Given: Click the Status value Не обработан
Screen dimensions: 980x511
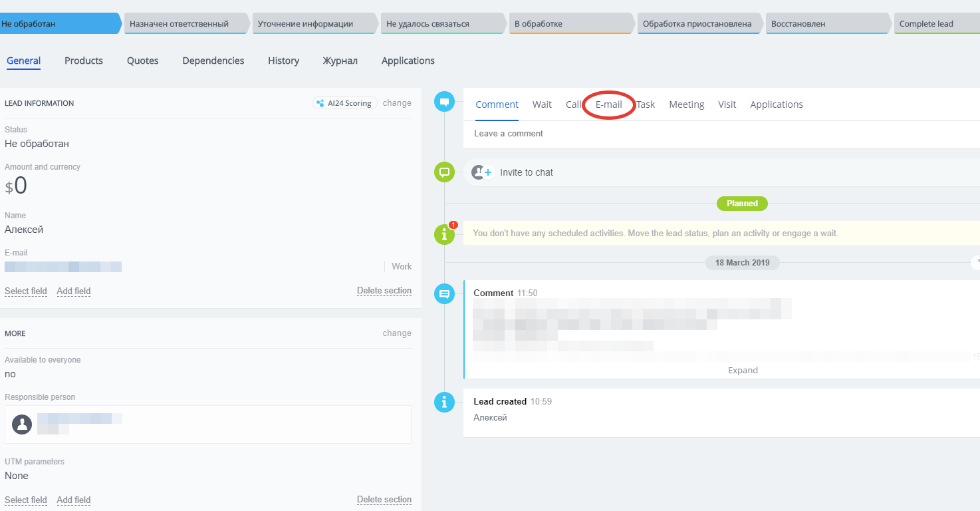Looking at the screenshot, I should (x=37, y=144).
